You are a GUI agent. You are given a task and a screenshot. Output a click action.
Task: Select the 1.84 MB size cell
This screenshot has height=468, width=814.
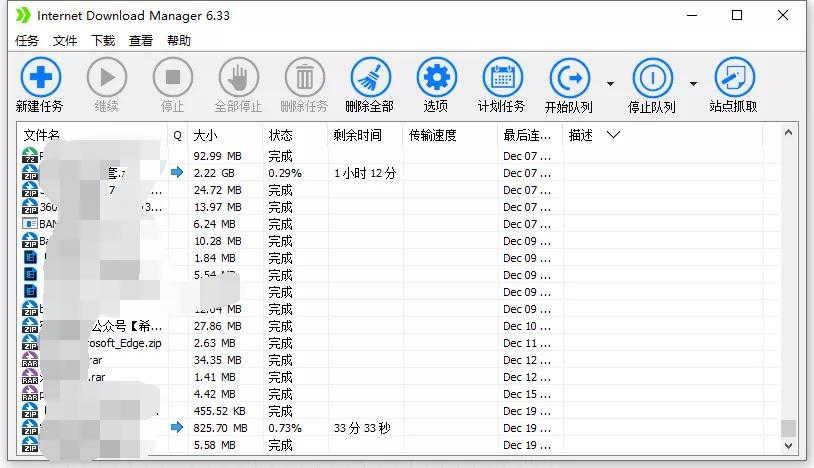click(x=214, y=258)
